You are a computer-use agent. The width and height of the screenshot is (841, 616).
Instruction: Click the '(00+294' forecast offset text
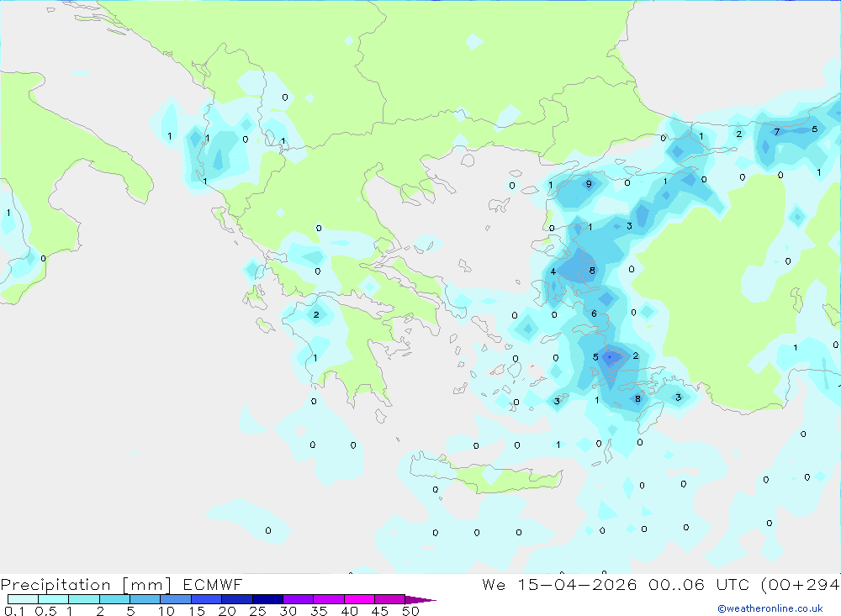point(801,585)
